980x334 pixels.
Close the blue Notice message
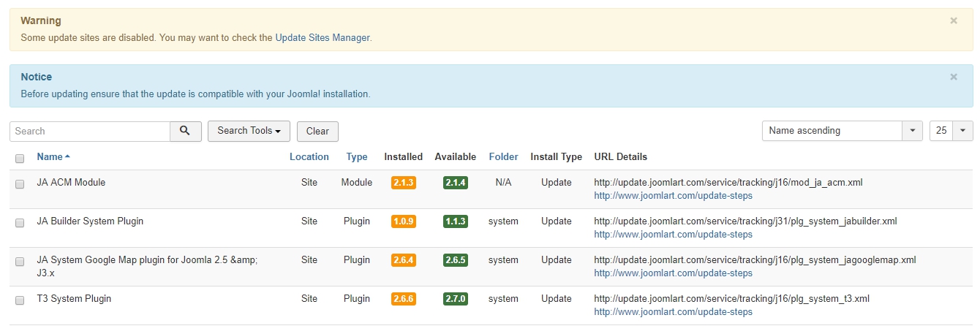(953, 77)
